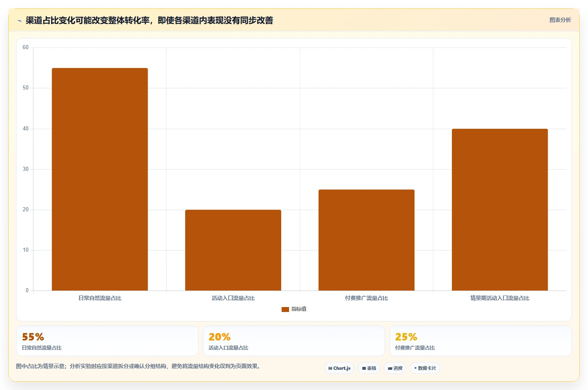The width and height of the screenshot is (588, 390).
Task: Click the y-axis tick label 50
Action: tap(26, 88)
